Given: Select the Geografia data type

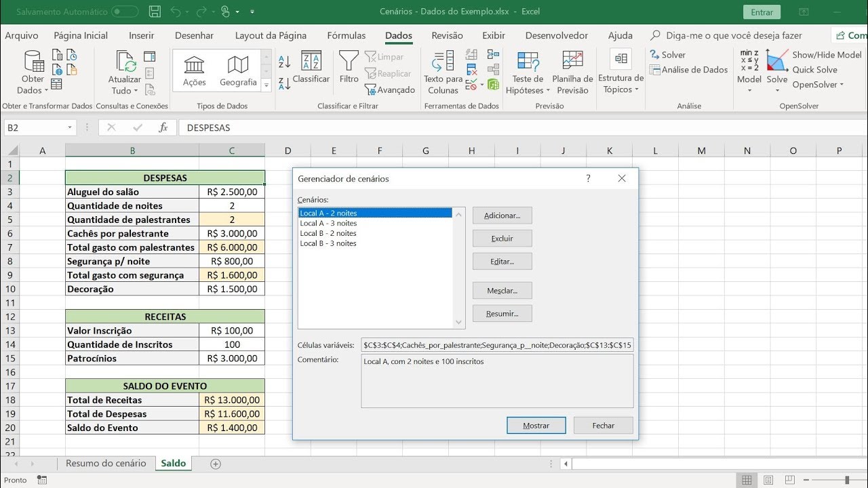Looking at the screenshot, I should pos(238,71).
